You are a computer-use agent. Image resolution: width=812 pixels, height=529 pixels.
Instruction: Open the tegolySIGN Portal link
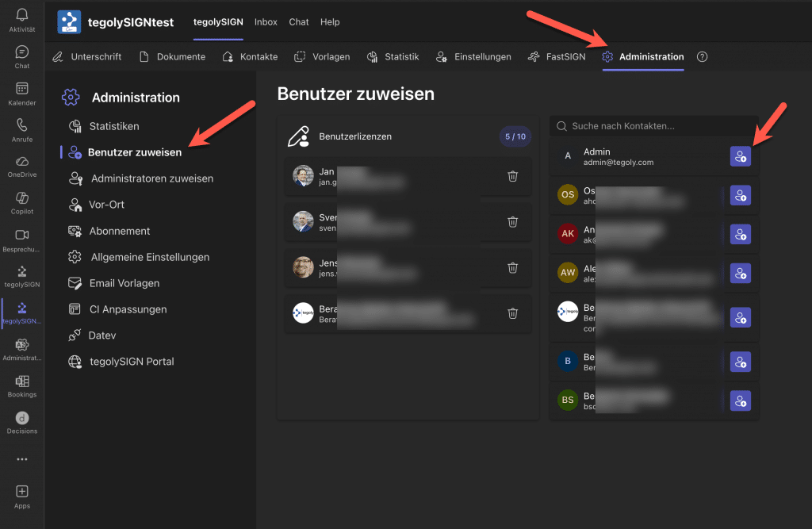point(131,362)
